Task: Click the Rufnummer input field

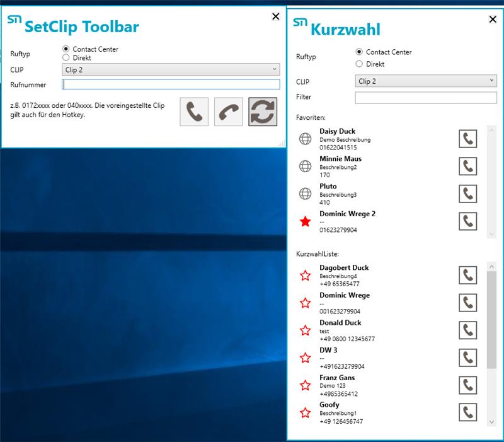Action: coord(171,84)
